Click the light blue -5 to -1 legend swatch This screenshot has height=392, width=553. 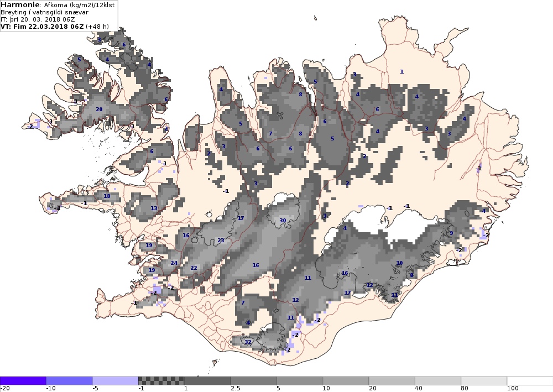[x=116, y=381]
